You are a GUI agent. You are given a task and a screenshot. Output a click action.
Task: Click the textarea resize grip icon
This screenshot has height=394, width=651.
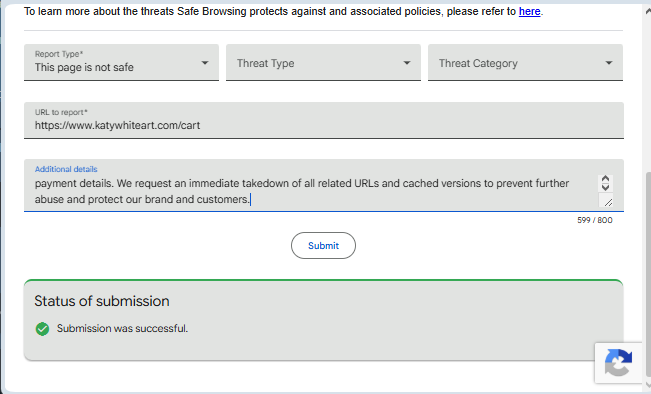click(x=608, y=202)
